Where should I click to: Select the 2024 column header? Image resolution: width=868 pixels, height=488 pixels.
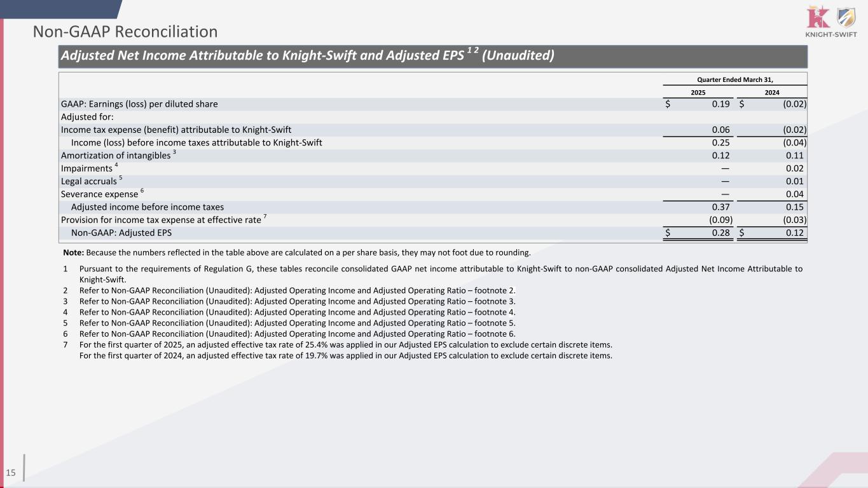[772, 92]
